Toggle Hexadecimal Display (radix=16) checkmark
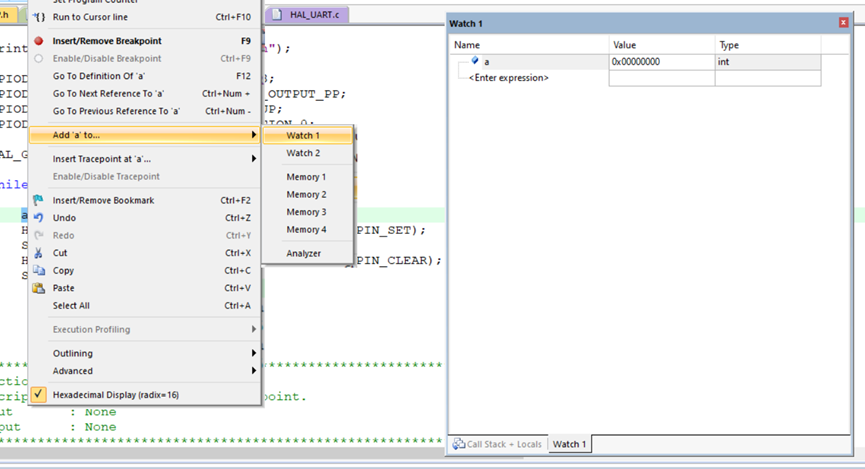865x469 pixels. [x=39, y=395]
